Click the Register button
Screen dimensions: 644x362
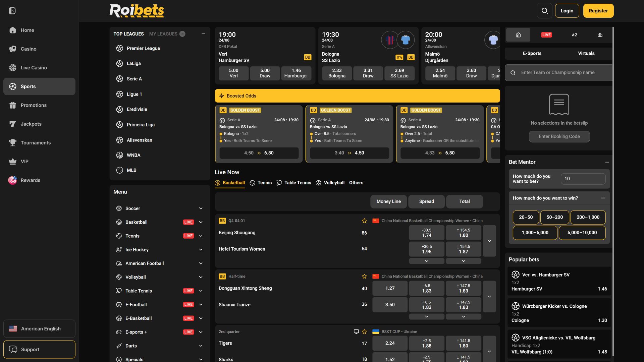[598, 11]
